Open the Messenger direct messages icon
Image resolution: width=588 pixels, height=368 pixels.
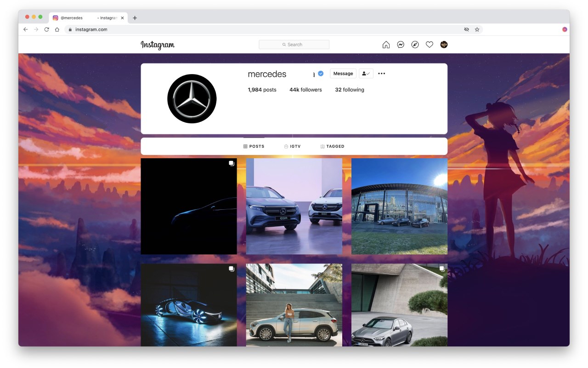point(401,45)
